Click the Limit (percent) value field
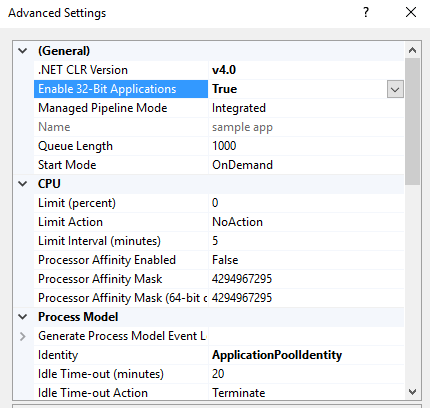The height and width of the screenshot is (408, 430). (x=306, y=203)
